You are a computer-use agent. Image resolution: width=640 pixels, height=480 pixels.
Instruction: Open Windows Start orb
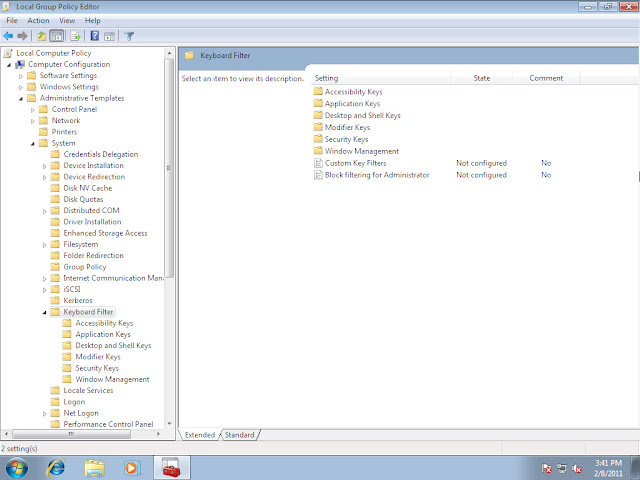click(x=17, y=468)
